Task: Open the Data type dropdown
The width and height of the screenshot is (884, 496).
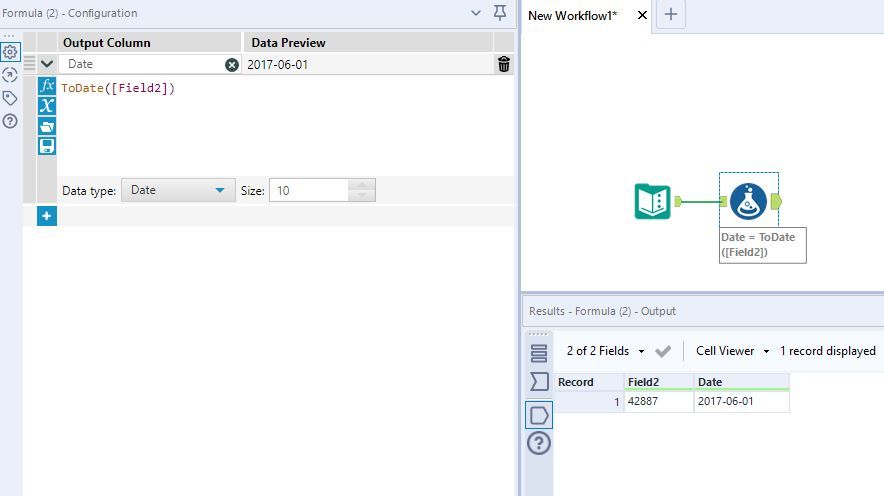Action: click(x=178, y=191)
